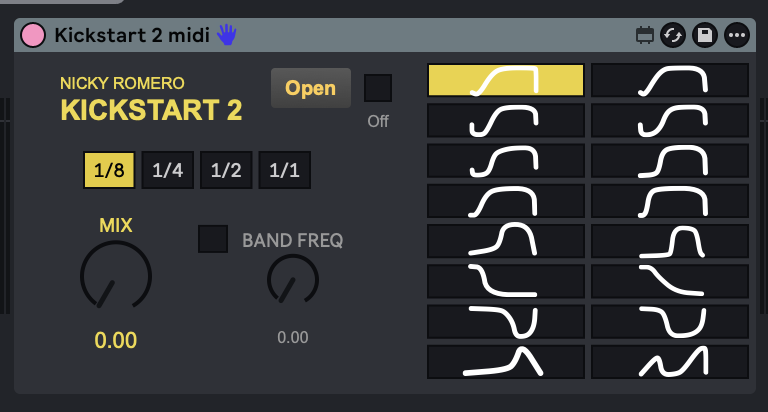Enable the Band Freq checkbox
This screenshot has width=768, height=412.
(x=213, y=239)
